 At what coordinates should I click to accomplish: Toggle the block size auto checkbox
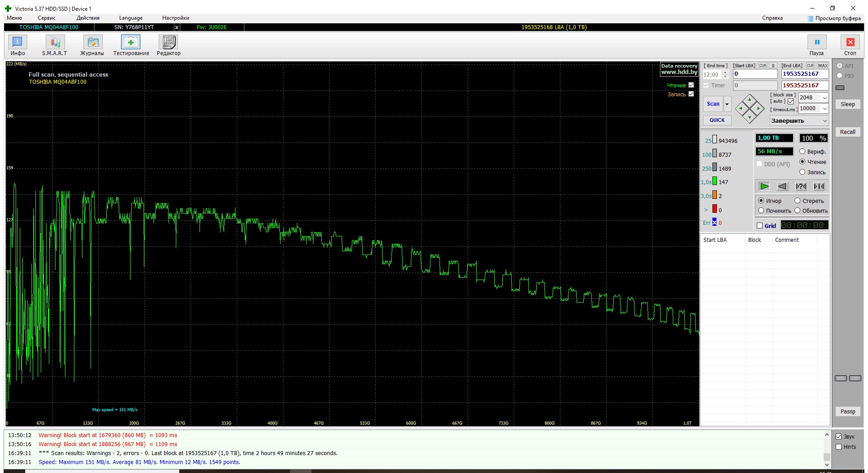790,102
